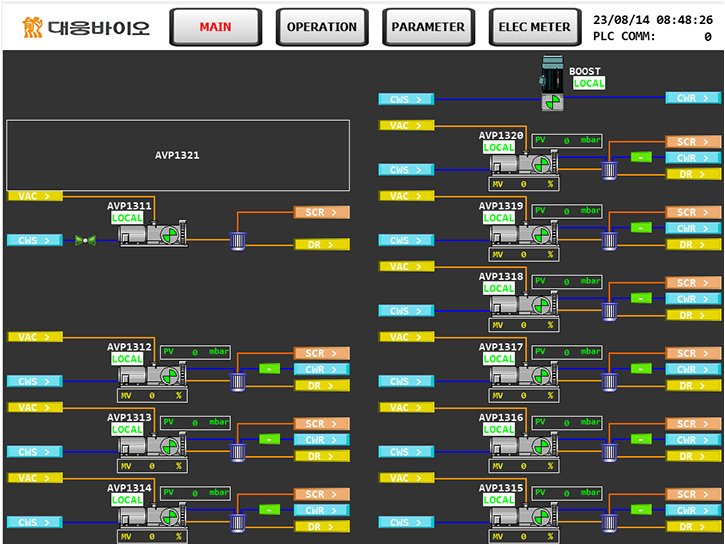
Task: Click the SCR arrow tag for AVP1317
Action: [693, 354]
